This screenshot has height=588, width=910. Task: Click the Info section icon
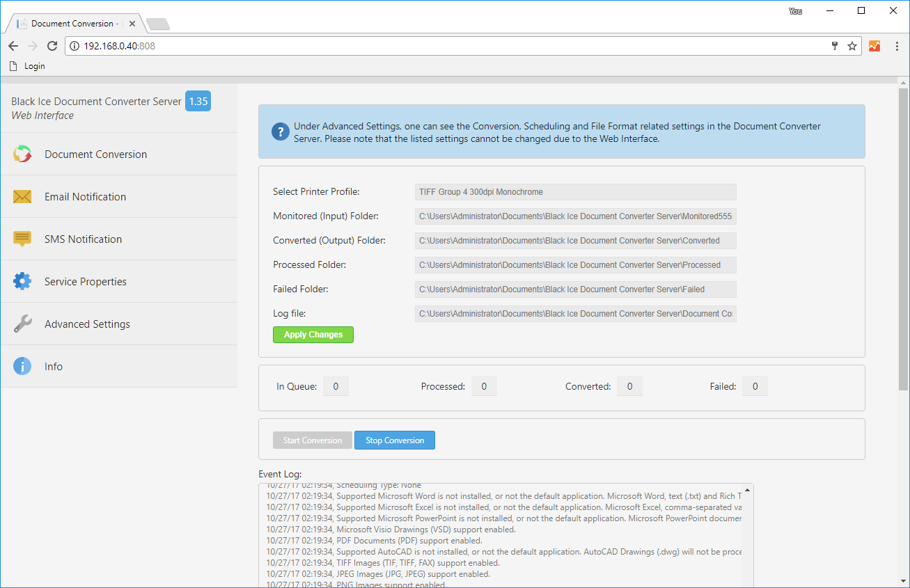coord(23,366)
